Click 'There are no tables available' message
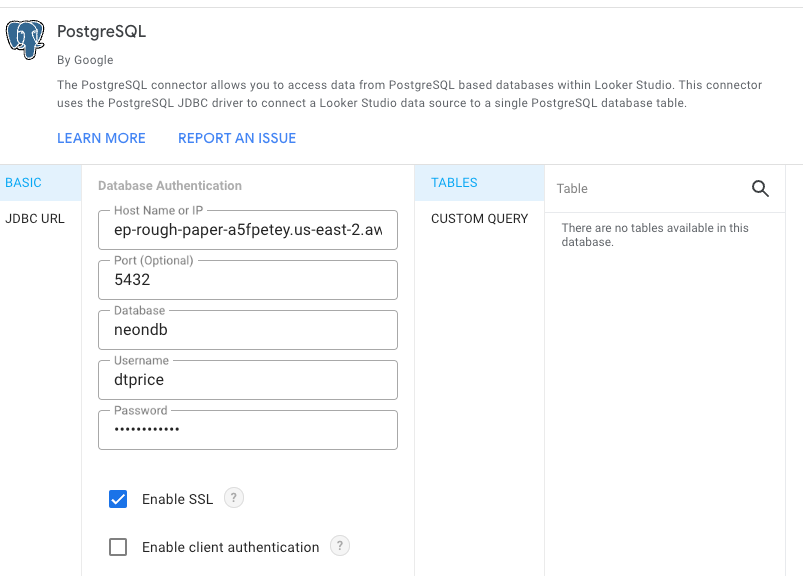 point(655,235)
